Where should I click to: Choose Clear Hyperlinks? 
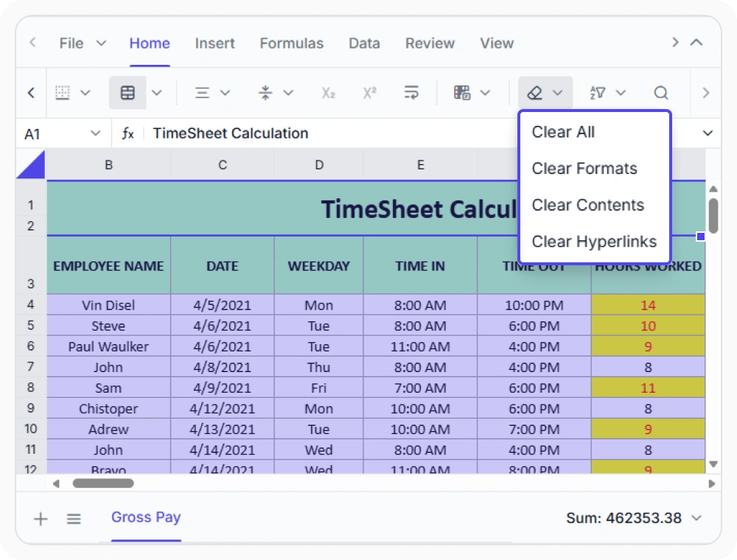595,242
